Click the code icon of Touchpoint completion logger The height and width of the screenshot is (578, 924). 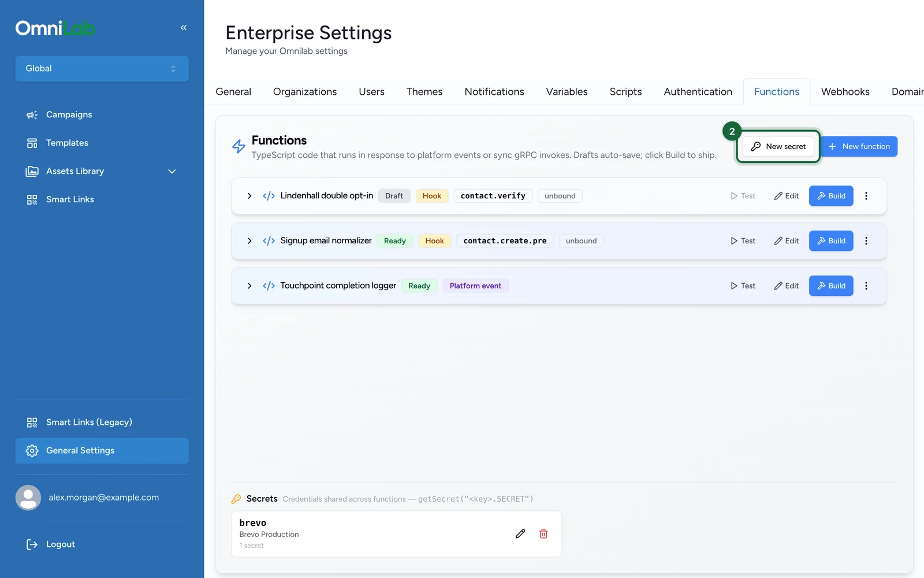tap(269, 286)
